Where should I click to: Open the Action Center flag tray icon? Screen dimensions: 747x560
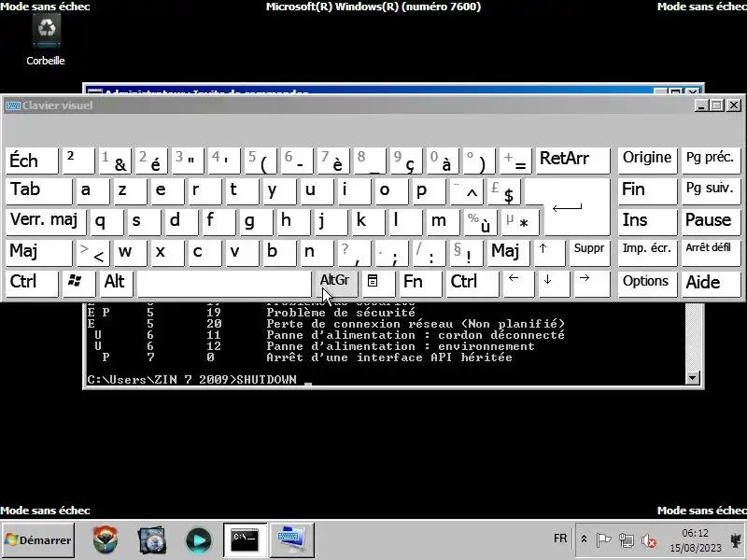[x=603, y=539]
